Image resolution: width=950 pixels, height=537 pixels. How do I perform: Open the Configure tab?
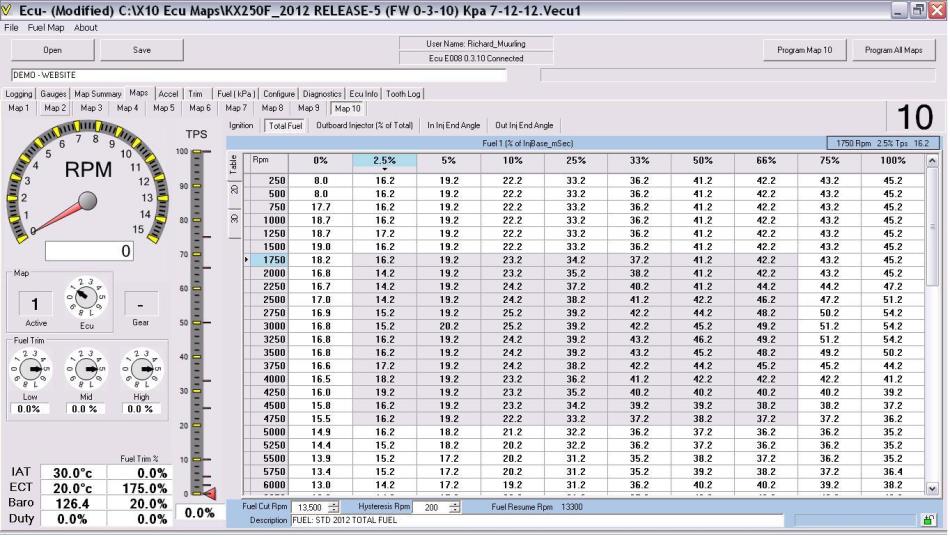point(279,94)
